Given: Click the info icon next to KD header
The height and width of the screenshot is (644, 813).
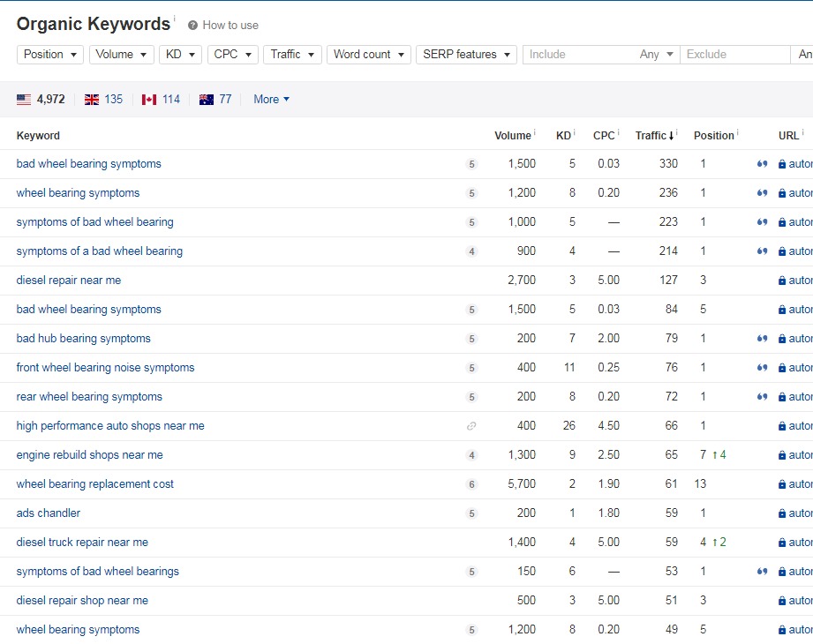Looking at the screenshot, I should (x=575, y=131).
